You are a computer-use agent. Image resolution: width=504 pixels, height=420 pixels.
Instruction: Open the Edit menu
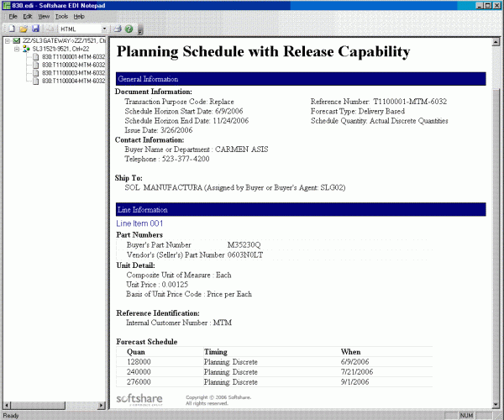click(28, 17)
